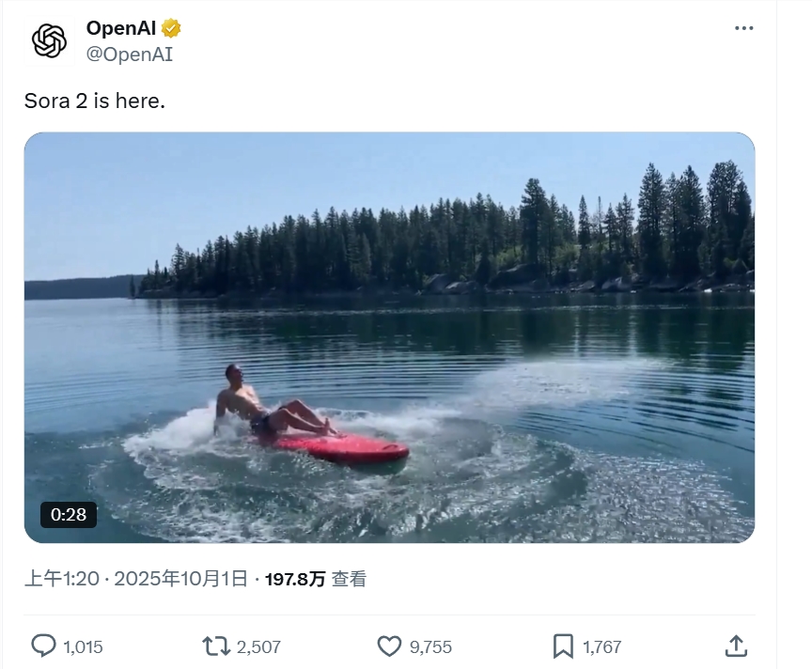
Task: Play the Sora 2 lake video
Action: pos(389,337)
